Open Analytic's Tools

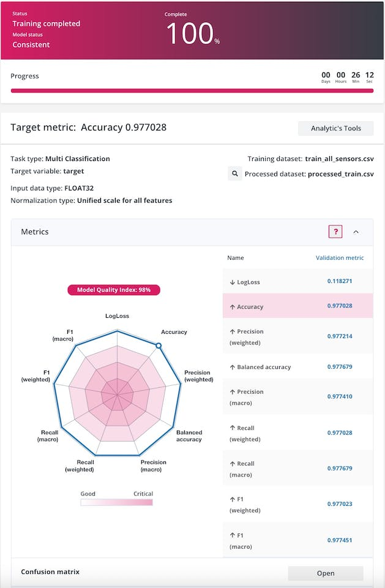click(x=335, y=128)
